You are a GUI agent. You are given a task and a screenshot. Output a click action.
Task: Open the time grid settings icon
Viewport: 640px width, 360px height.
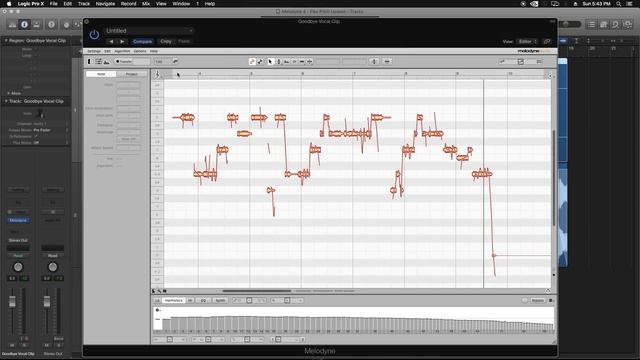point(520,62)
